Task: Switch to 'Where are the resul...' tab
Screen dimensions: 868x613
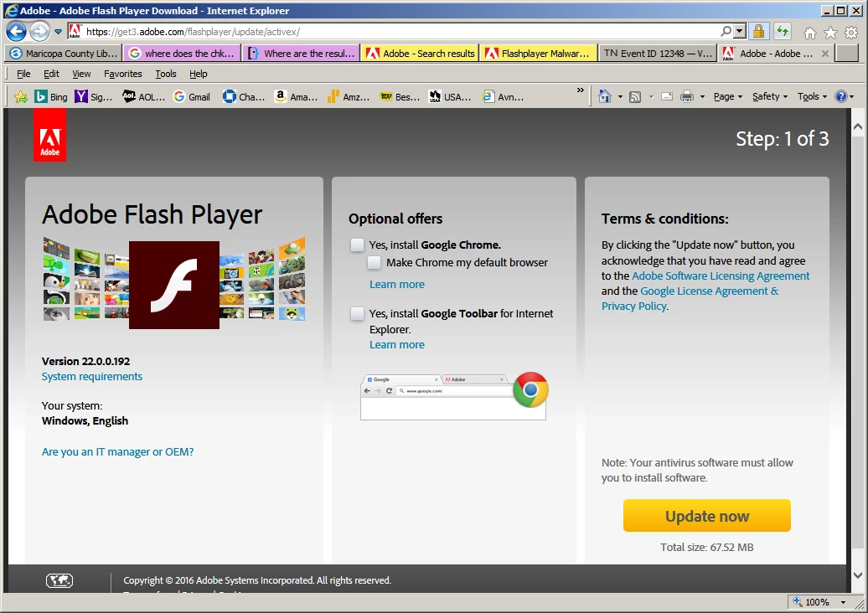Action: (x=301, y=53)
